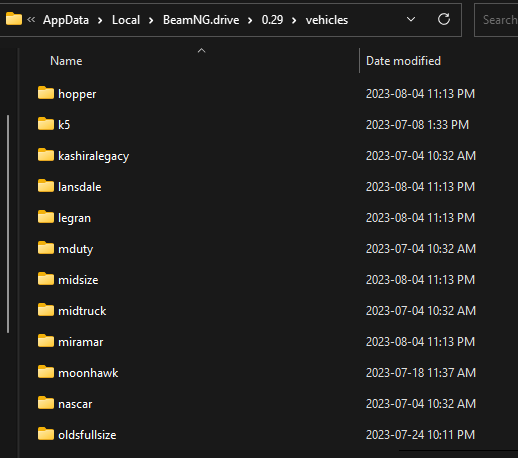This screenshot has height=458, width=518.
Task: Click hopper's date modified value
Action: pos(420,94)
